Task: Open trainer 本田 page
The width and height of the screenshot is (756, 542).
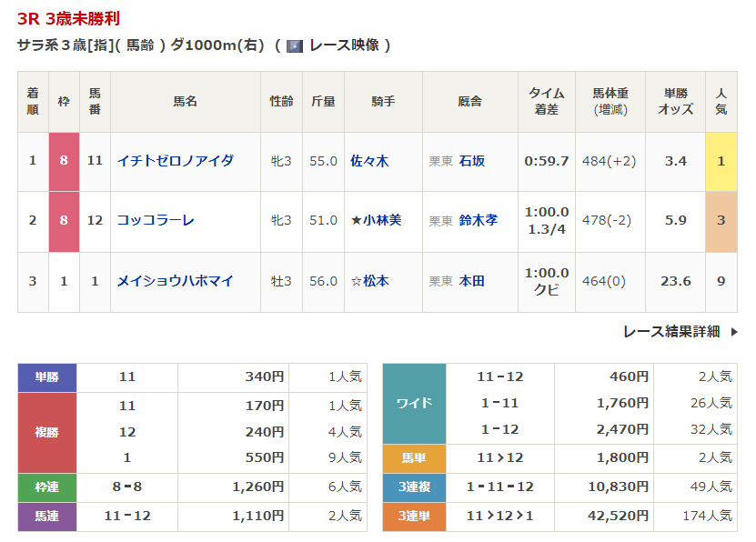Action: (472, 281)
